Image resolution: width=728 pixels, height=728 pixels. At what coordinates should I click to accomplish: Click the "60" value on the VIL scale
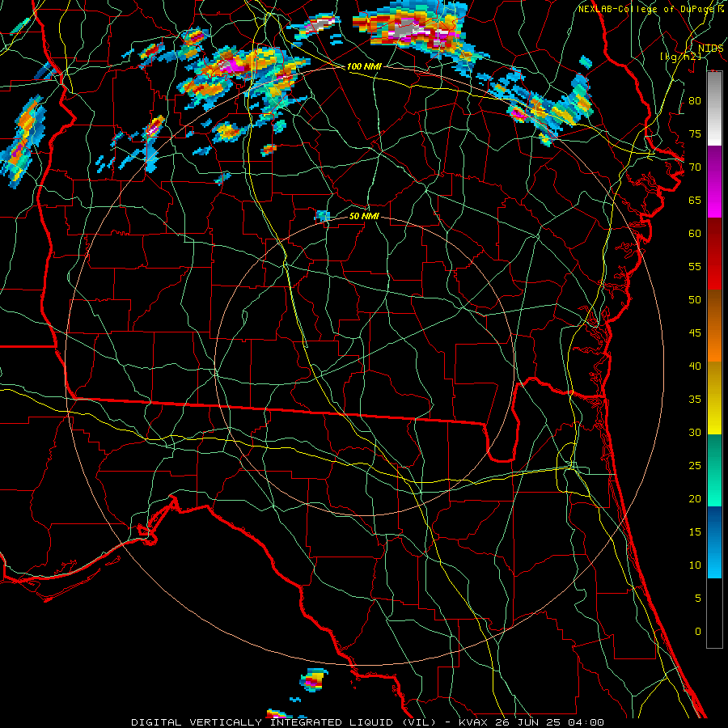pyautogui.click(x=695, y=234)
